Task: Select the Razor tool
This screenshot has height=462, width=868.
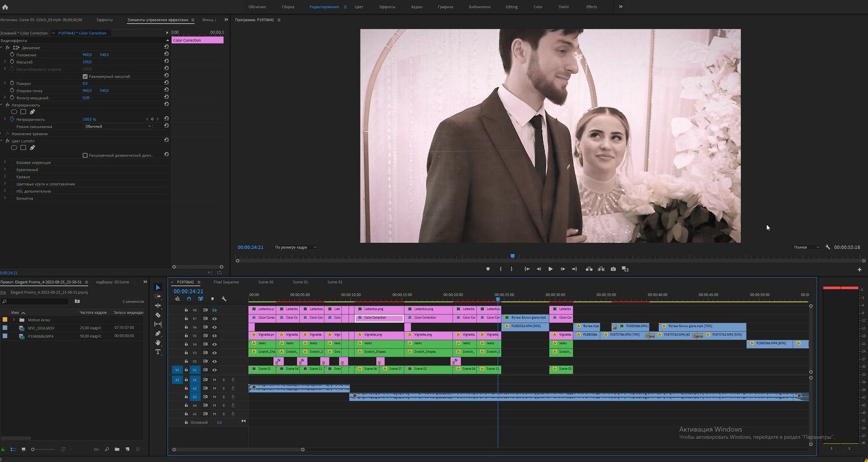Action: [158, 315]
